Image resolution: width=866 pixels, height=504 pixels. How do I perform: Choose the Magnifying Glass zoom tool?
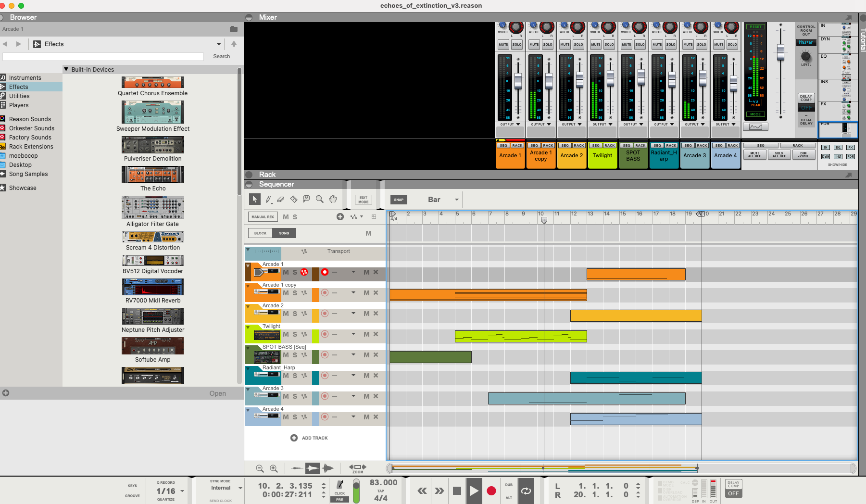pyautogui.click(x=319, y=200)
